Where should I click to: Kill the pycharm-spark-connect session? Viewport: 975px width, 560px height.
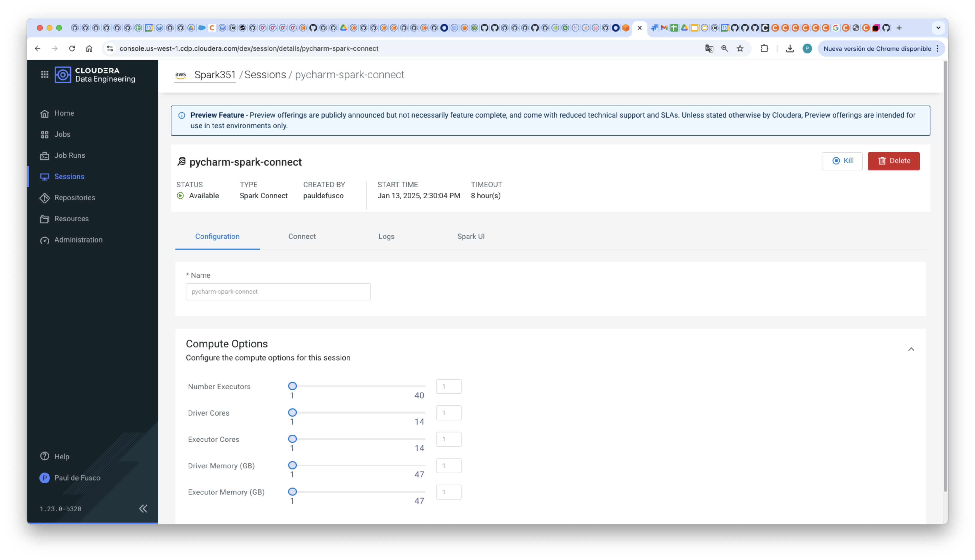pos(842,161)
